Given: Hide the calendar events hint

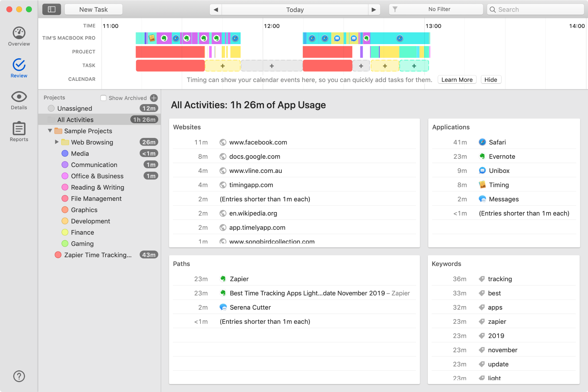Looking at the screenshot, I should coord(491,80).
